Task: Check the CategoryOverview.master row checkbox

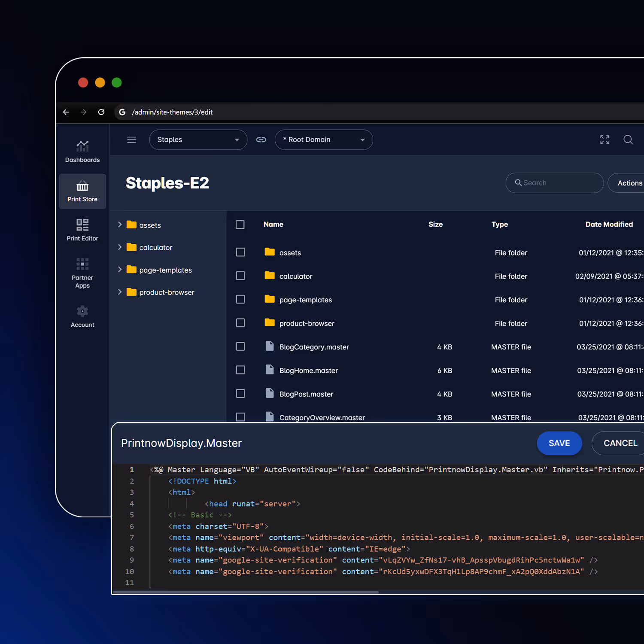Action: coord(240,417)
